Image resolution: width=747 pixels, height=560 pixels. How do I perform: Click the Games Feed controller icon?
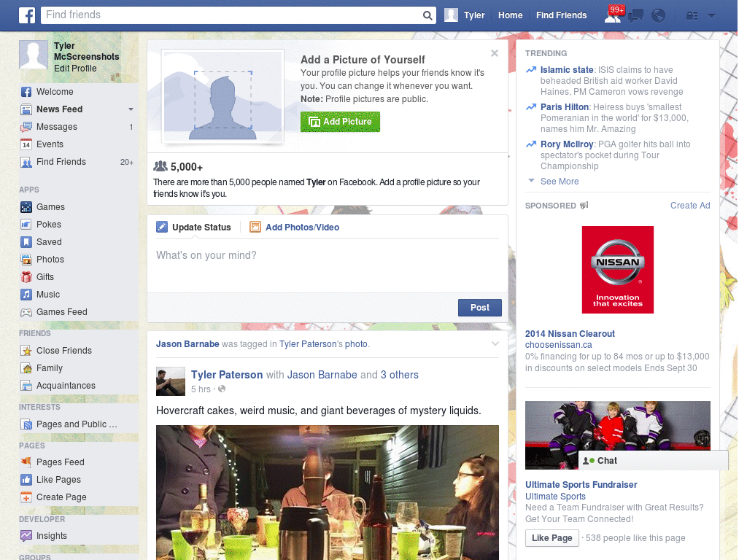26,312
